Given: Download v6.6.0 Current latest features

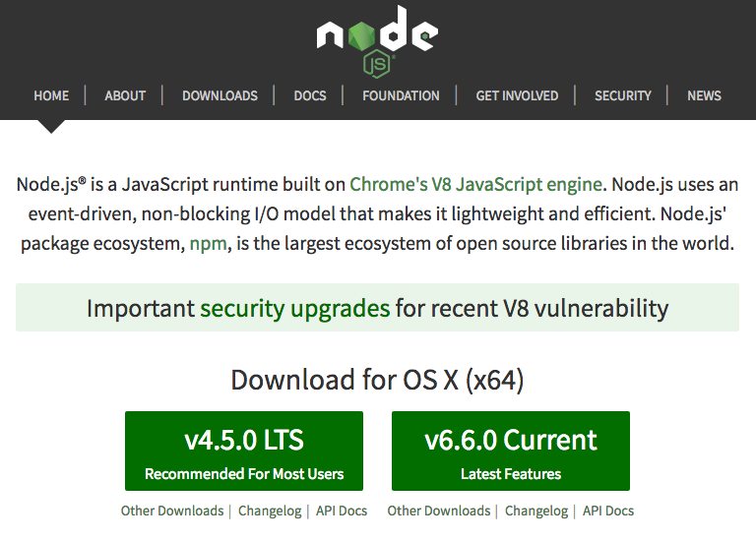Looking at the screenshot, I should pyautogui.click(x=511, y=451).
